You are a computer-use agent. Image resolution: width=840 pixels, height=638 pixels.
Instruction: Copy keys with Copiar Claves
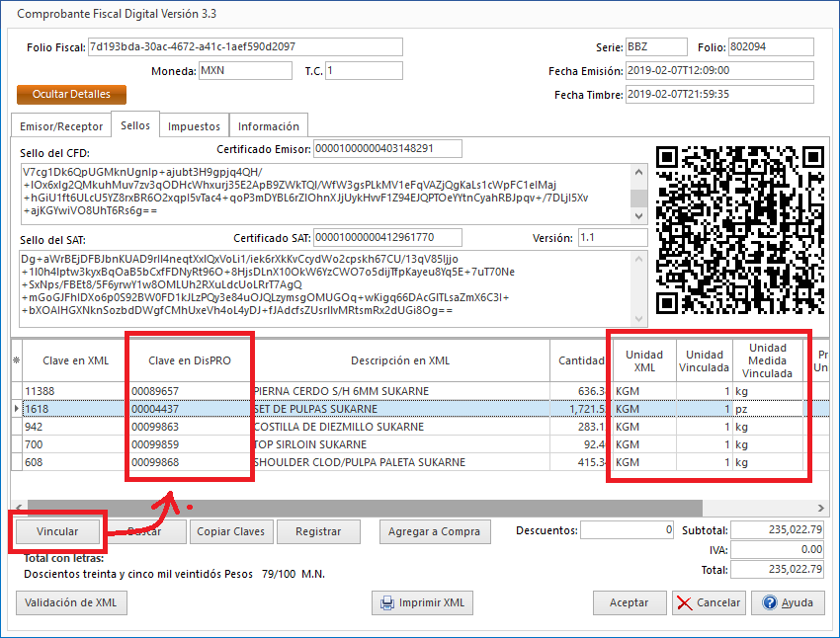click(x=231, y=531)
